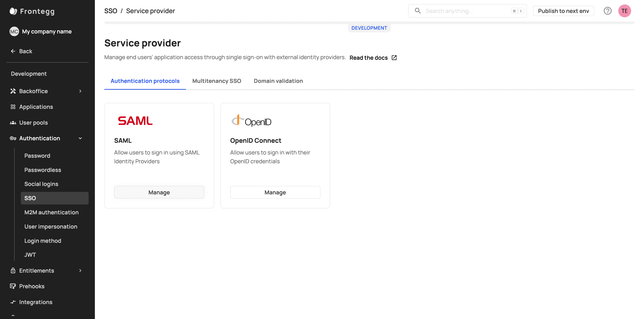This screenshot has width=644, height=319.
Task: Click the DEVELOPMENT environment badge
Action: [x=369, y=28]
